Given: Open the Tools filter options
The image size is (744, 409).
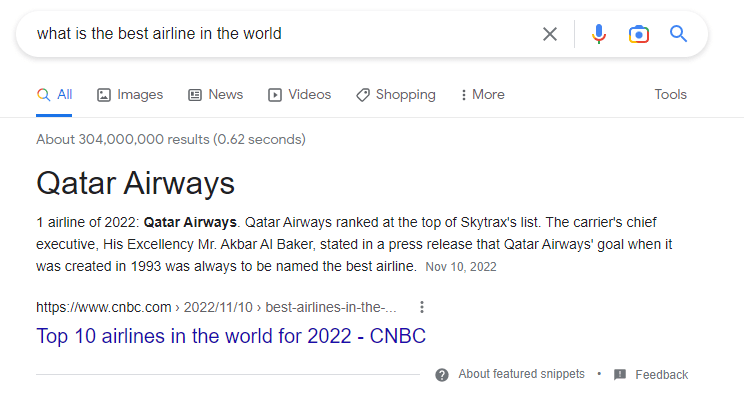Looking at the screenshot, I should click(x=670, y=94).
